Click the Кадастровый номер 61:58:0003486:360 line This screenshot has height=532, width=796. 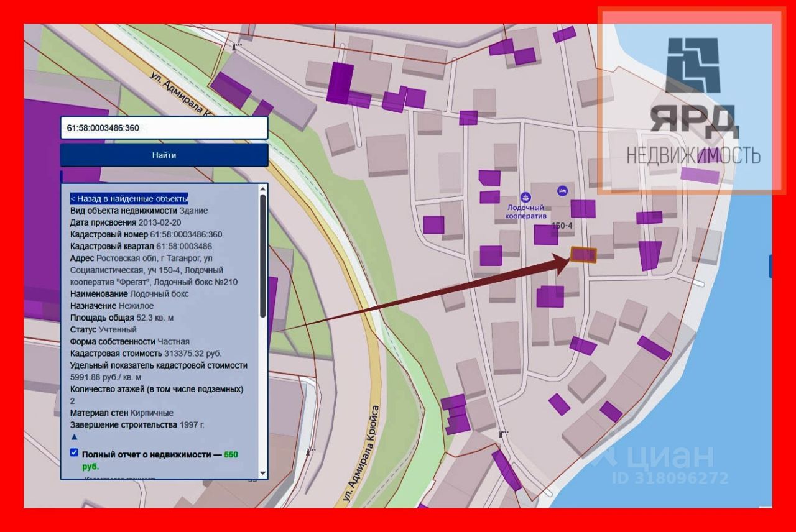146,234
